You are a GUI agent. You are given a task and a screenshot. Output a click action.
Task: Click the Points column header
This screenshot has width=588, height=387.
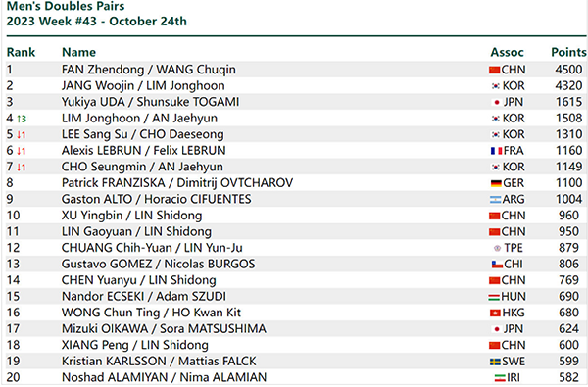pyautogui.click(x=568, y=52)
